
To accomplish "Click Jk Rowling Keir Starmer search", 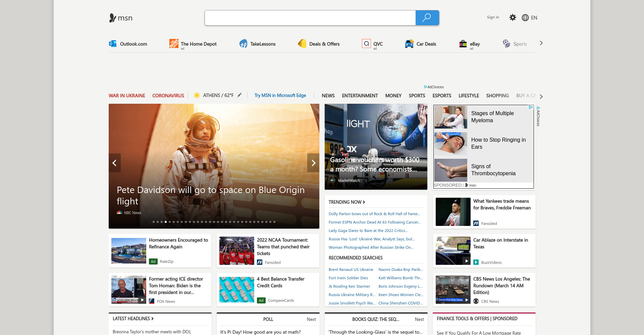I will [x=350, y=286].
